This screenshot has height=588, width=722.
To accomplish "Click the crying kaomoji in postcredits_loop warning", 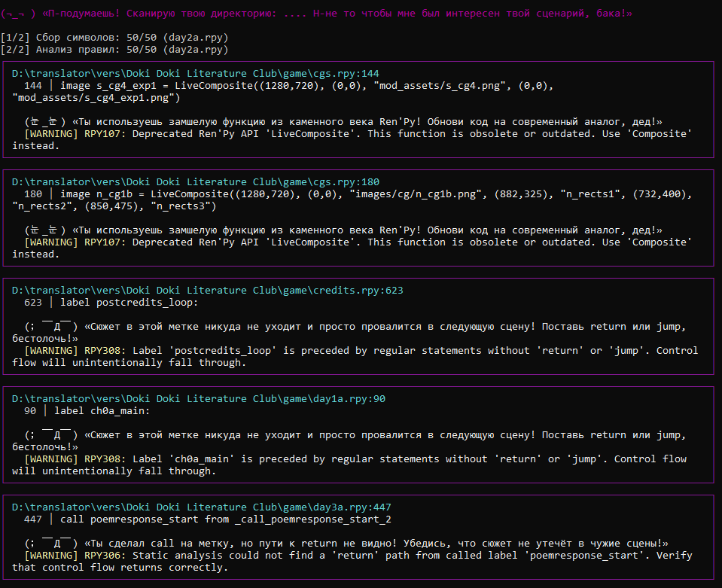I will (x=51, y=327).
